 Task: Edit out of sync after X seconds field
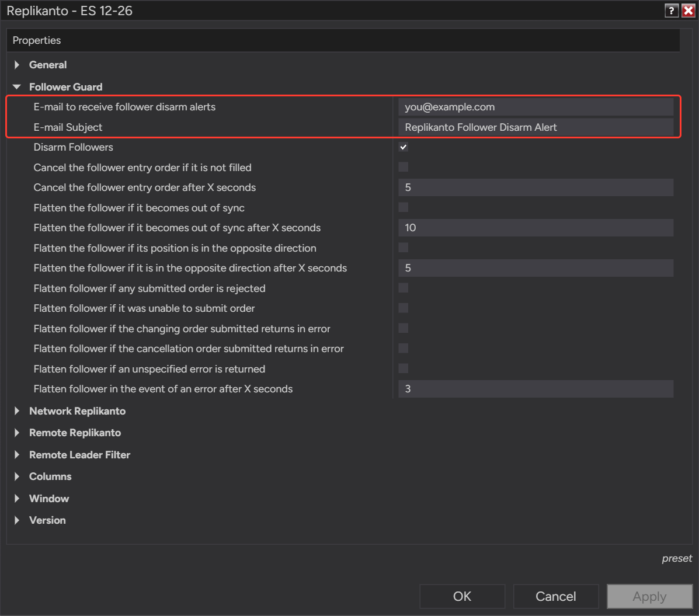coord(536,228)
